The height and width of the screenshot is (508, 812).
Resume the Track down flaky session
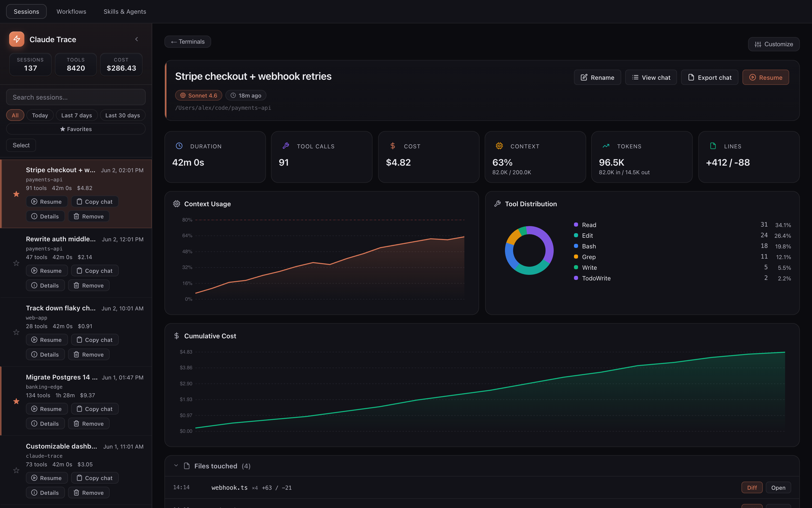[x=47, y=340]
